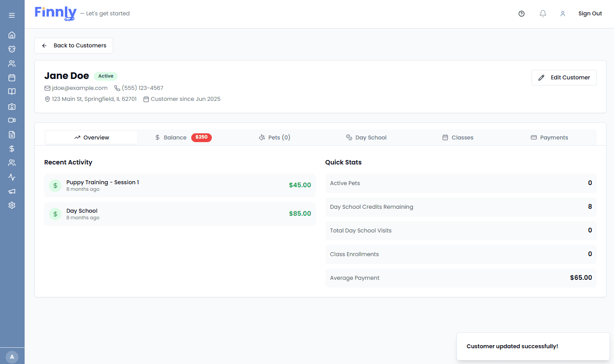
Task: Click the user profile icon in the header
Action: [x=563, y=14]
